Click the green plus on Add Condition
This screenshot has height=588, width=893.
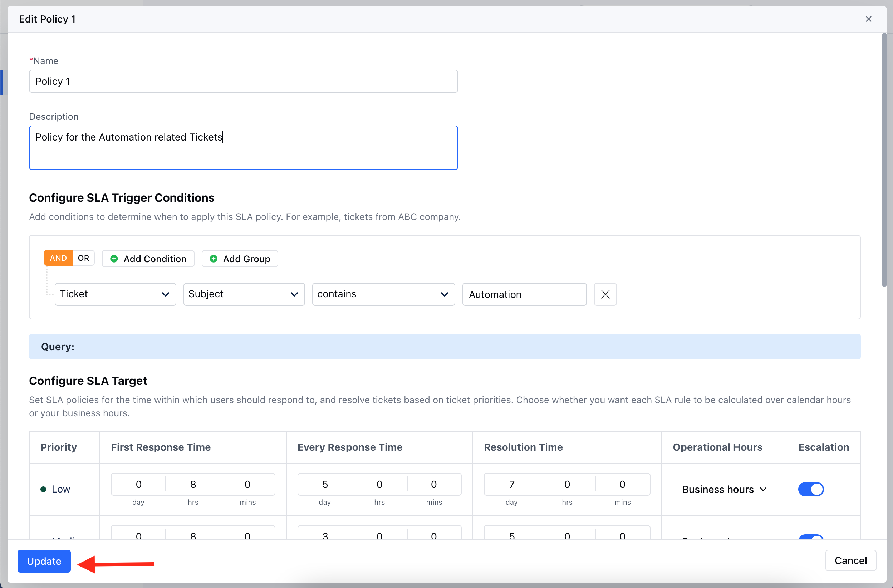[x=114, y=259]
